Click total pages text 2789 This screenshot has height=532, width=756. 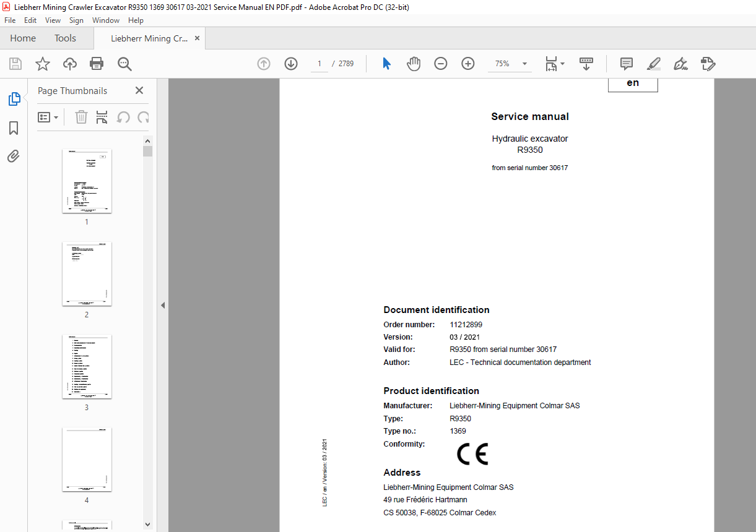pyautogui.click(x=346, y=64)
